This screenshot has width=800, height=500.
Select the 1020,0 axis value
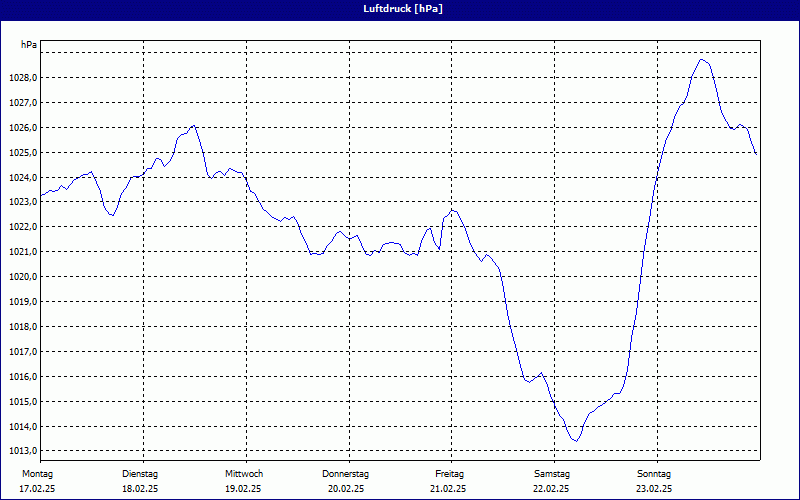(x=23, y=277)
